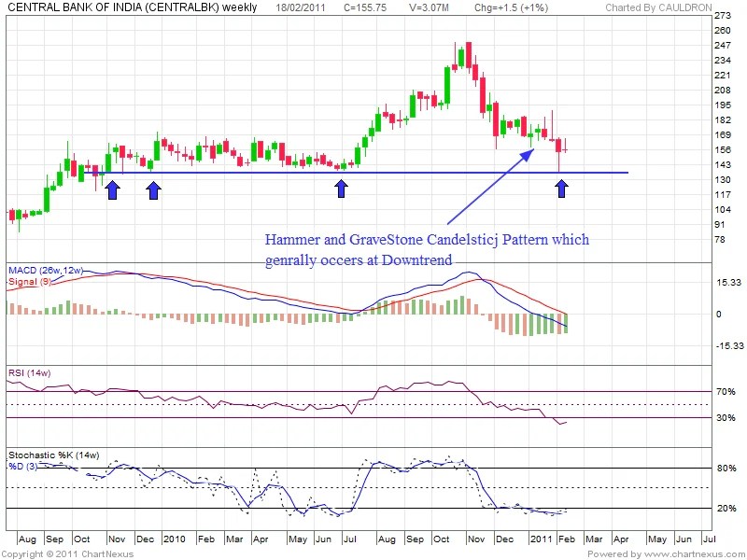Click the closing price C=155.75

pyautogui.click(x=365, y=7)
